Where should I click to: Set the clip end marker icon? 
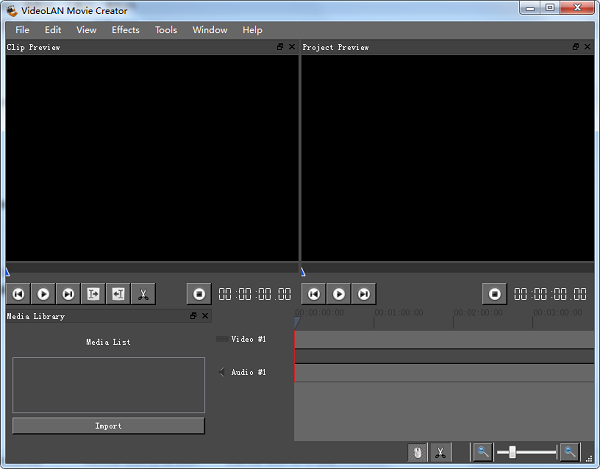pyautogui.click(x=118, y=294)
